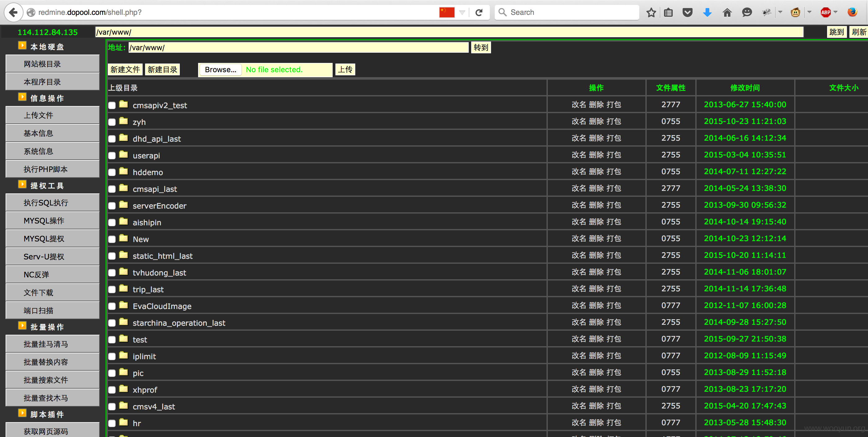Tick the checkbox next to cmsapi_last
Screen dimensions: 868x437
click(x=112, y=189)
